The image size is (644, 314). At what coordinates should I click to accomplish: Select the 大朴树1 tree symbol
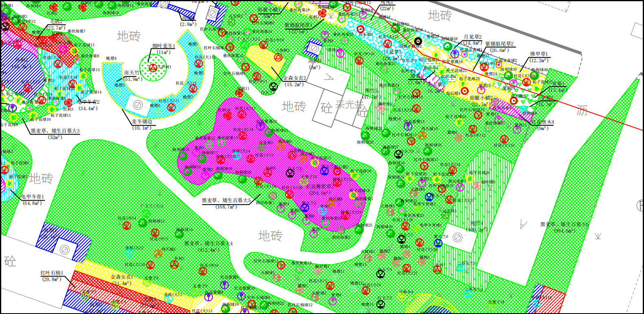tap(153, 68)
